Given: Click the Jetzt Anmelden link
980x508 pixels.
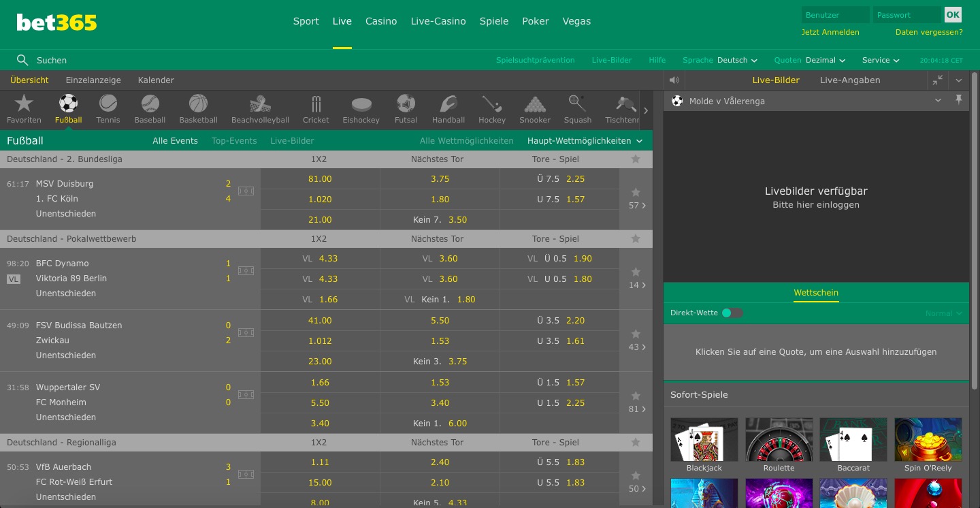Looking at the screenshot, I should point(830,32).
